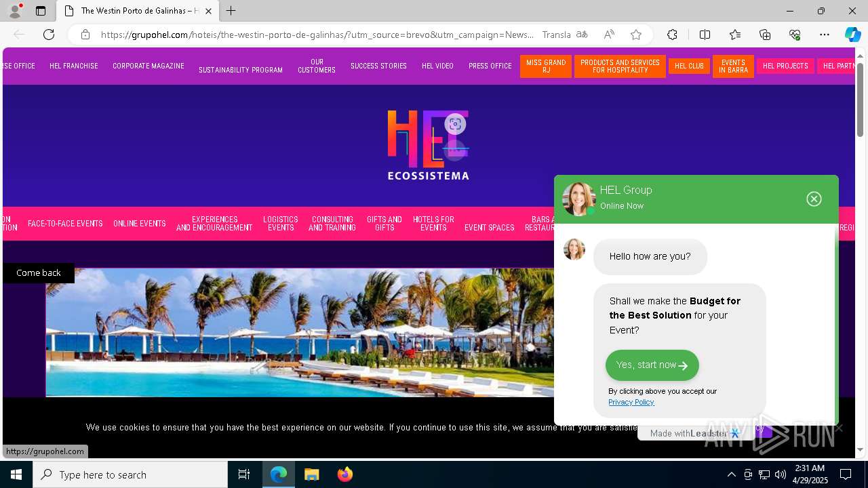The width and height of the screenshot is (868, 488).
Task: Open Sustainability Program menu item
Action: coord(241,70)
